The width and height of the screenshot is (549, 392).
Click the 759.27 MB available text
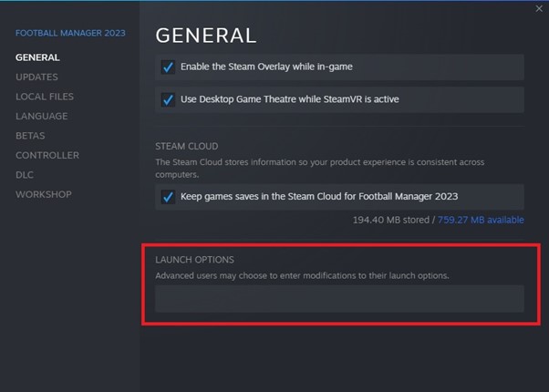click(x=481, y=220)
